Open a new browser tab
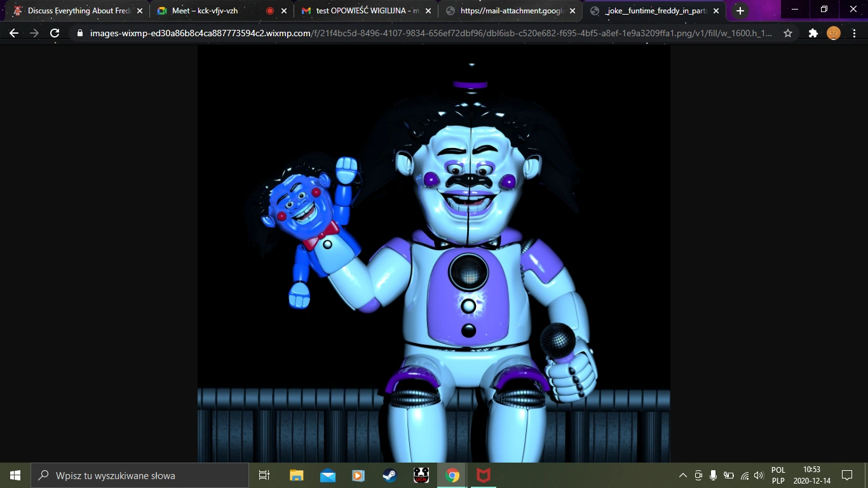The height and width of the screenshot is (488, 868). tap(740, 10)
